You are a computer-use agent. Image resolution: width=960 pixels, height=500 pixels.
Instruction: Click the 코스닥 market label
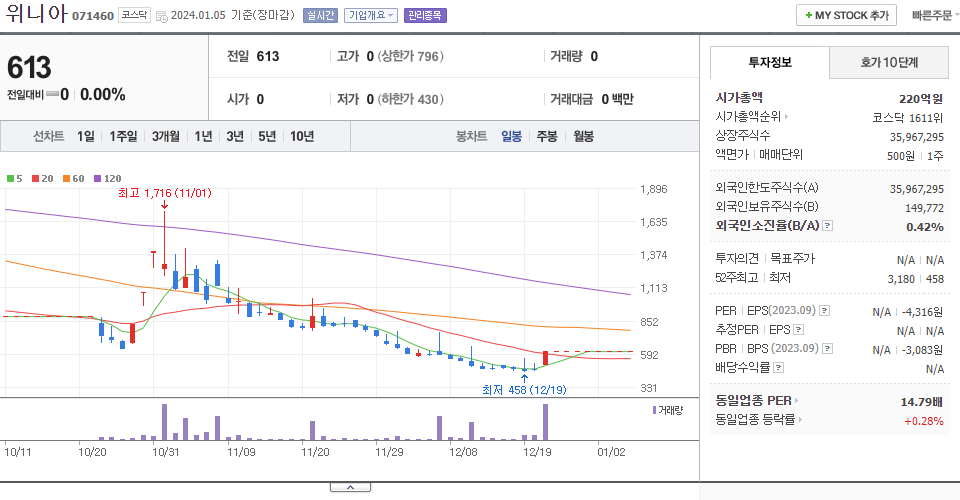(x=134, y=15)
